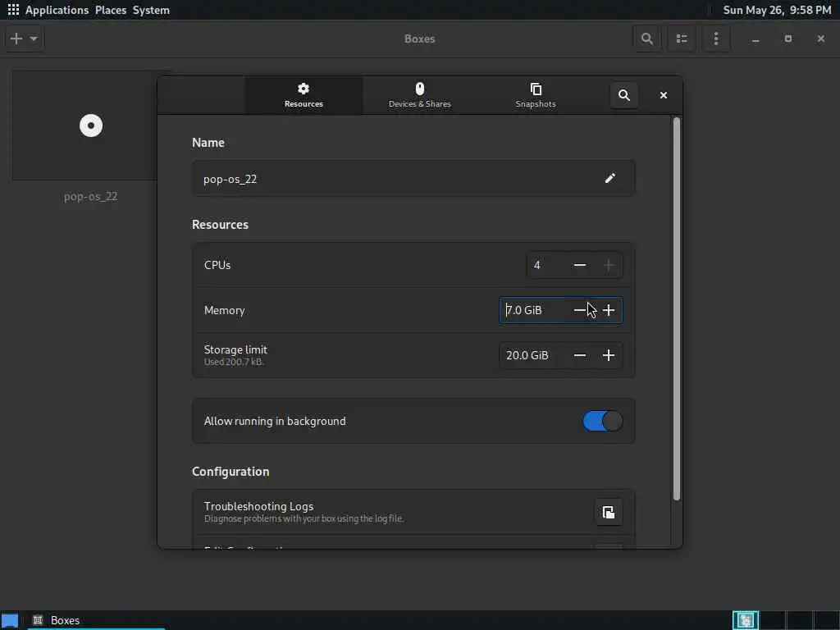
Task: Click Storage limit 20.0 GiB field
Action: click(533, 355)
